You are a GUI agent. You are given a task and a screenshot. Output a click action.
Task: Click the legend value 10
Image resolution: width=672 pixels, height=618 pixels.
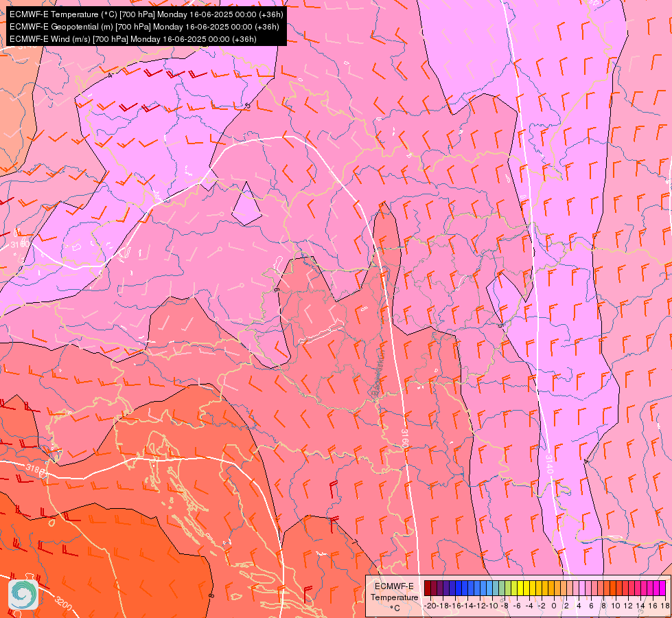pos(616,606)
